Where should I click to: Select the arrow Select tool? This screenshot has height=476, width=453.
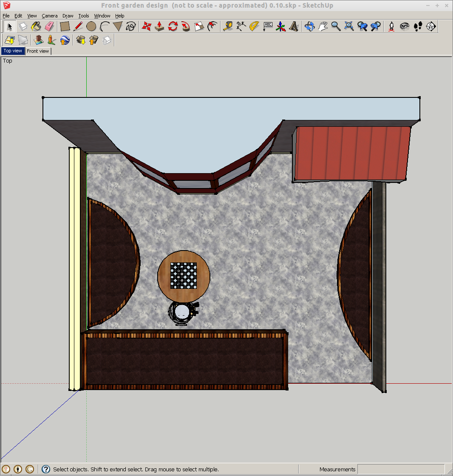click(x=9, y=26)
